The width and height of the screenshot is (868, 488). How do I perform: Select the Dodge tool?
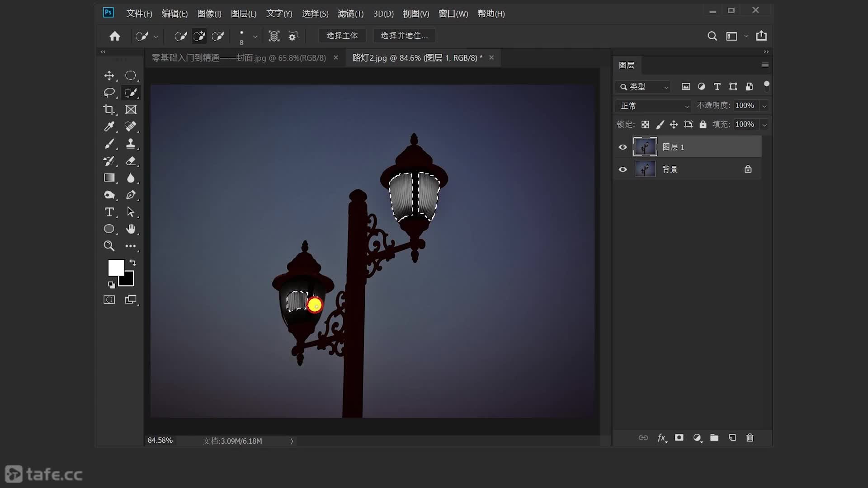click(x=109, y=195)
